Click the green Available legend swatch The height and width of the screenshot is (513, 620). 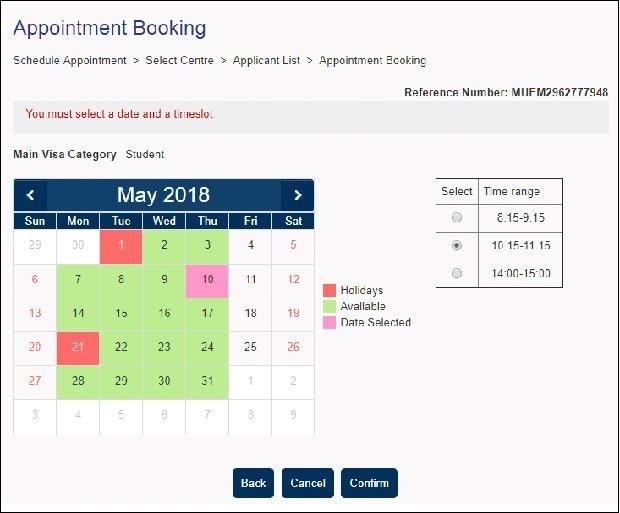(328, 306)
